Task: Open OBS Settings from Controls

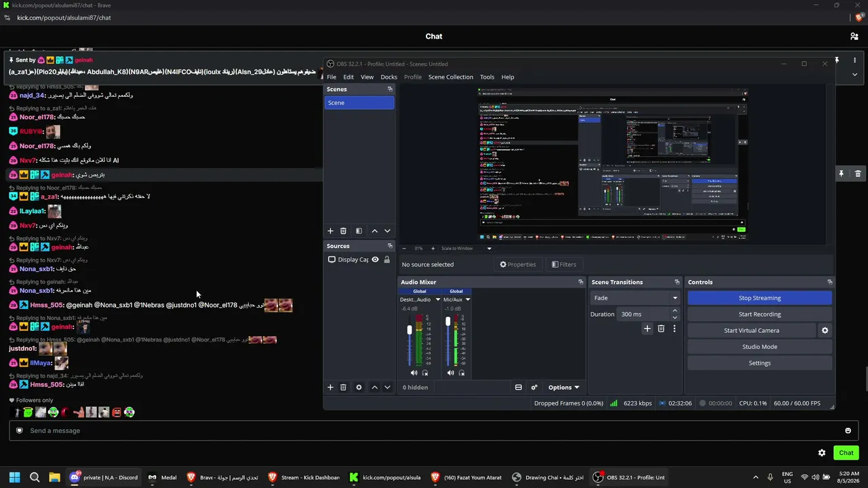Action: coord(759,363)
